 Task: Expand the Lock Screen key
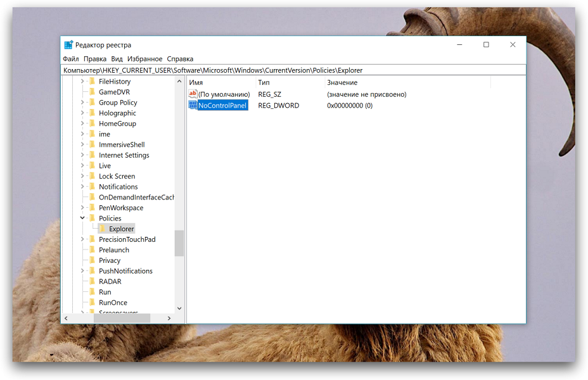(x=82, y=176)
